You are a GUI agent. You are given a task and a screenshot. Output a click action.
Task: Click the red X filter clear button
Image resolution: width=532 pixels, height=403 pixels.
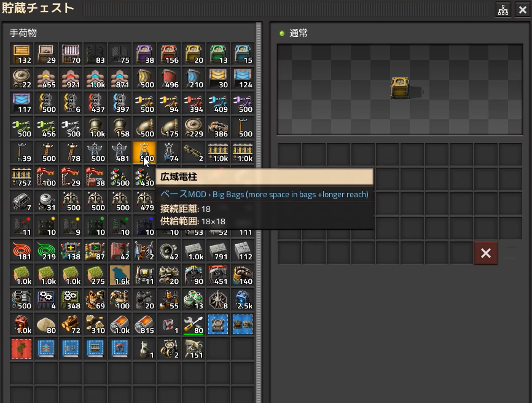(x=485, y=253)
